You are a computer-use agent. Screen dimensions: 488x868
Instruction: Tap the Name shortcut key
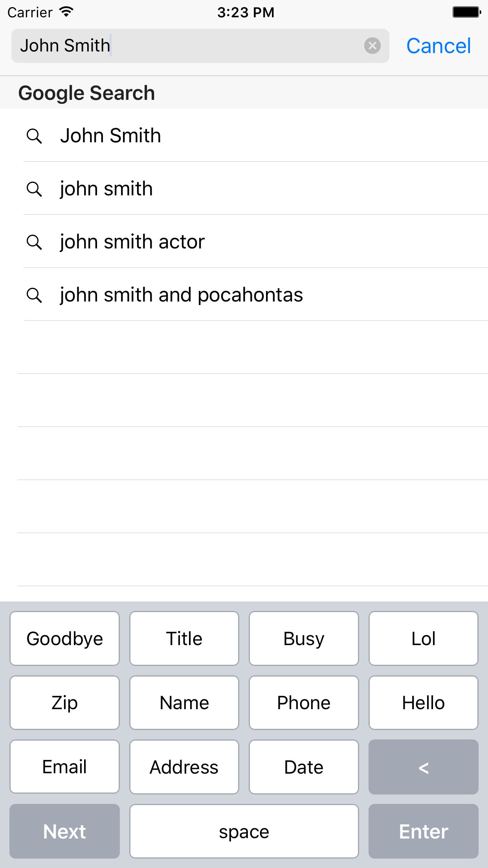point(184,702)
